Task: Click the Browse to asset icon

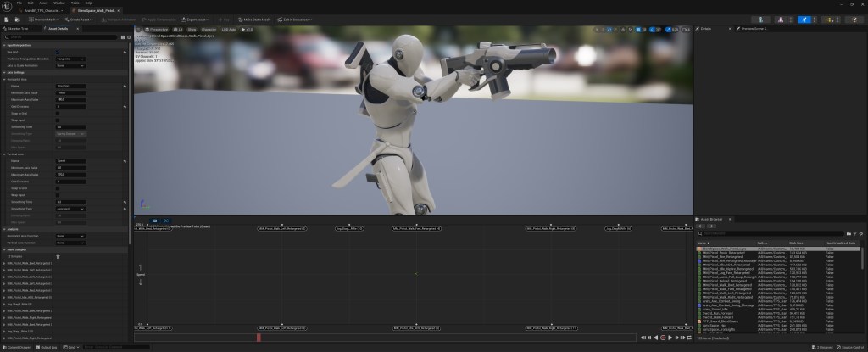Action: [17, 18]
